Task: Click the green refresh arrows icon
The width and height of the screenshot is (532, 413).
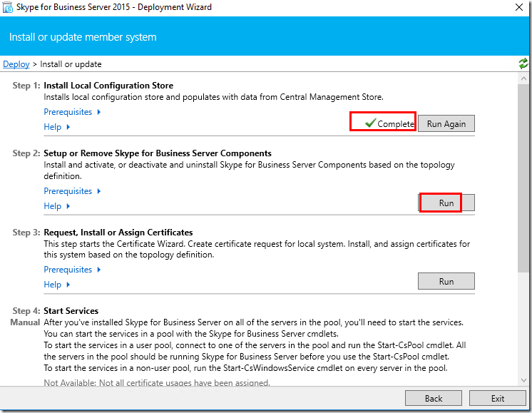Action: click(523, 63)
